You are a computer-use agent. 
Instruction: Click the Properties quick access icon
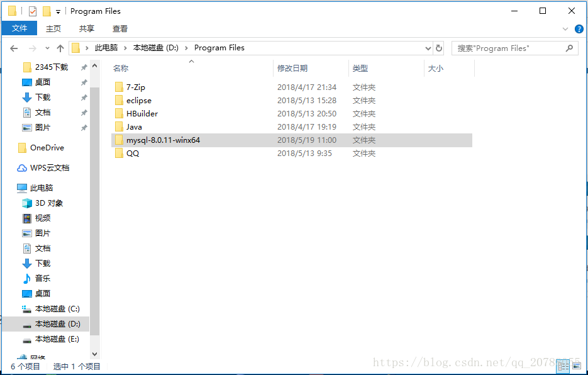33,11
